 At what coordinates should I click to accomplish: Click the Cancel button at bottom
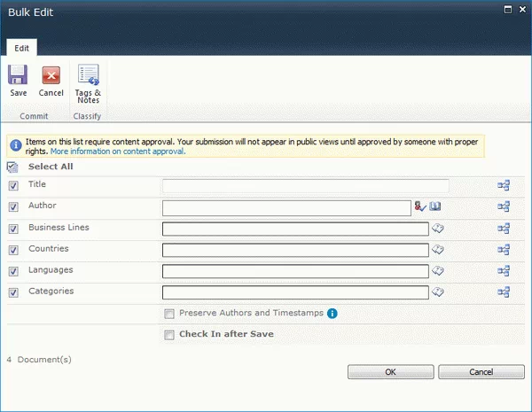(x=481, y=372)
